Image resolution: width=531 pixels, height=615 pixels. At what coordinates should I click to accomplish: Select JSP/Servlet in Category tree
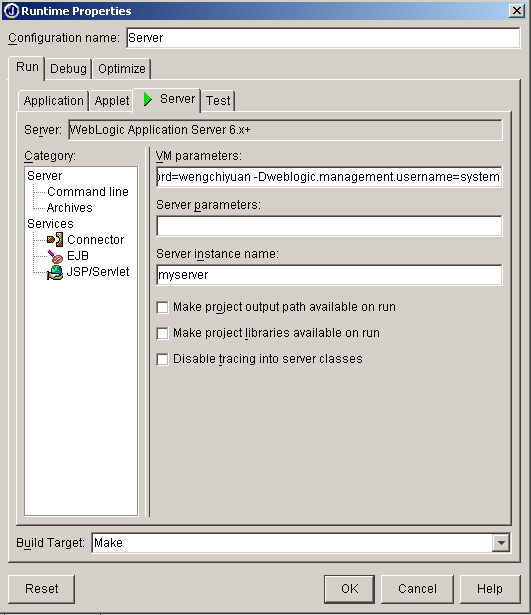[98, 272]
